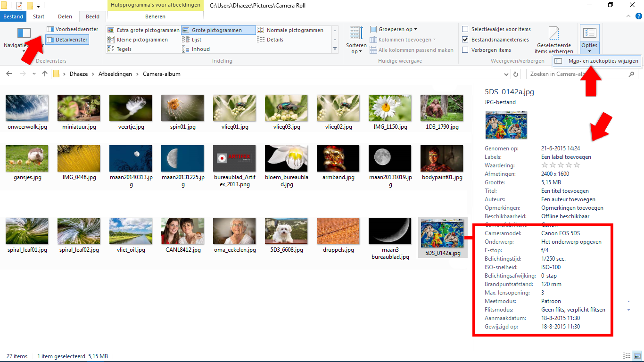Switch to the Start ribbon tab
644x362 pixels.
[39, 16]
